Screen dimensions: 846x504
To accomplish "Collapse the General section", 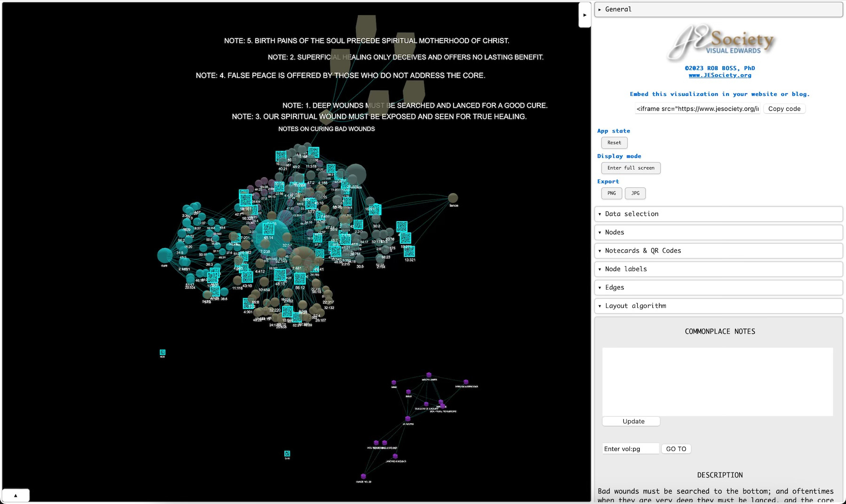I will (x=718, y=9).
